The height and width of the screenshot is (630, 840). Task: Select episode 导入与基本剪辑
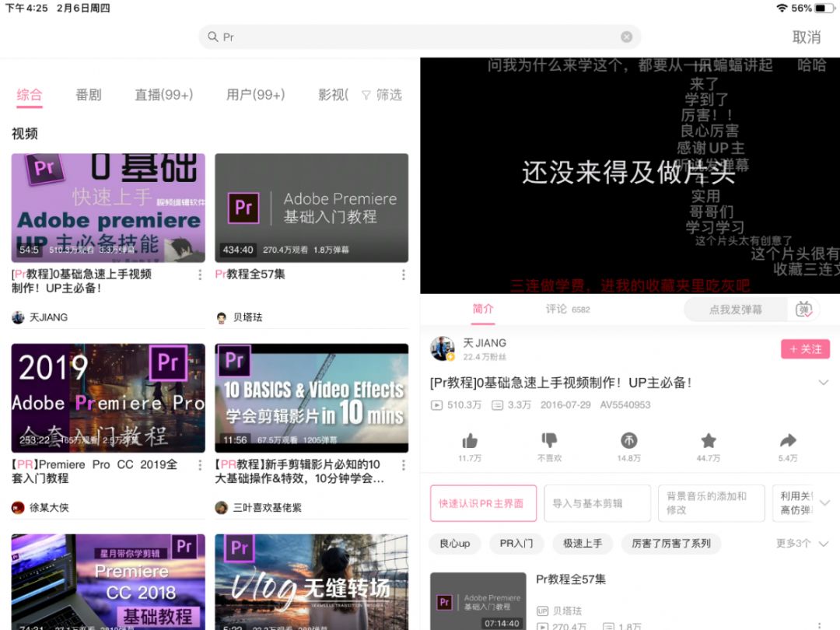pos(597,503)
